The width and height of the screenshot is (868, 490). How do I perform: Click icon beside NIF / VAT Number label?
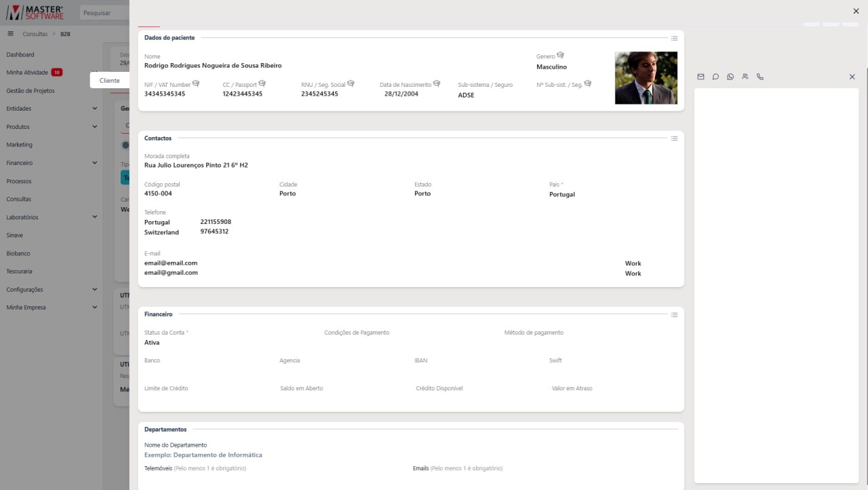pos(196,83)
